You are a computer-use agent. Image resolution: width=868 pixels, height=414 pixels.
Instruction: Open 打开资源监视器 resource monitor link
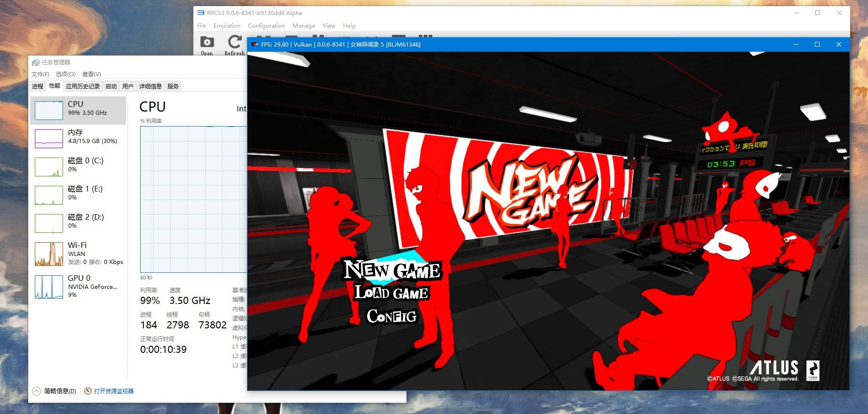click(114, 391)
